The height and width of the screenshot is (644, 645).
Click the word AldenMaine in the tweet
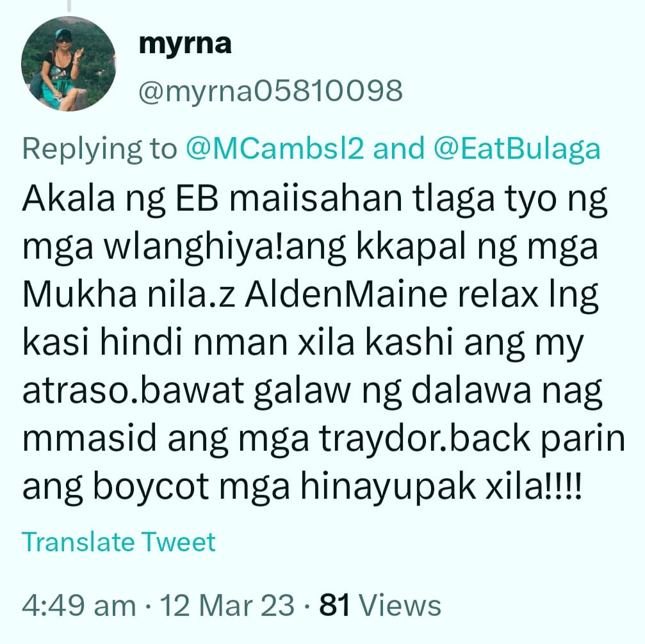click(x=346, y=294)
